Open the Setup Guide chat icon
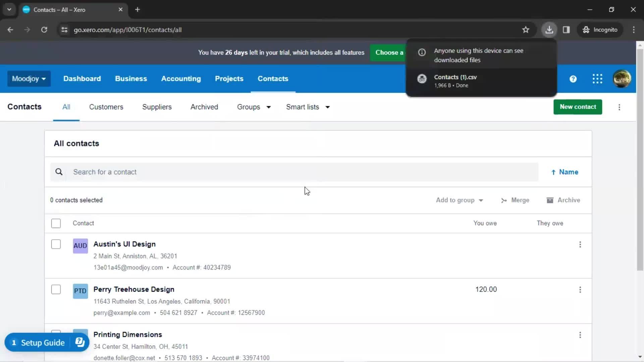Image resolution: width=644 pixels, height=362 pixels. [80, 342]
